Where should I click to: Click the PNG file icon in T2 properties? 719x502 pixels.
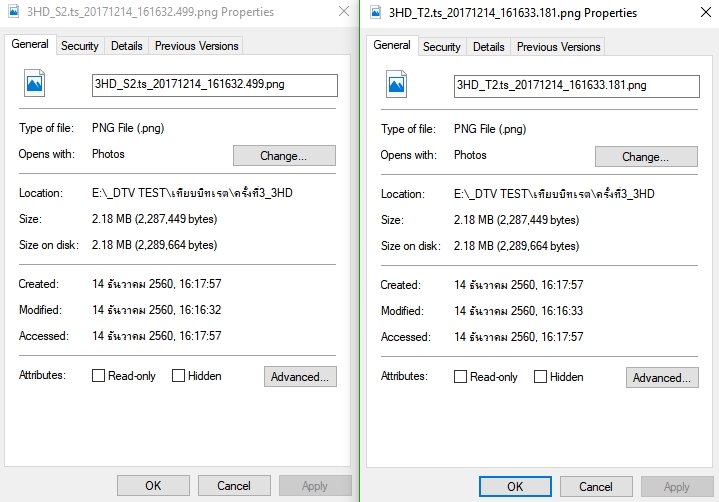click(396, 84)
